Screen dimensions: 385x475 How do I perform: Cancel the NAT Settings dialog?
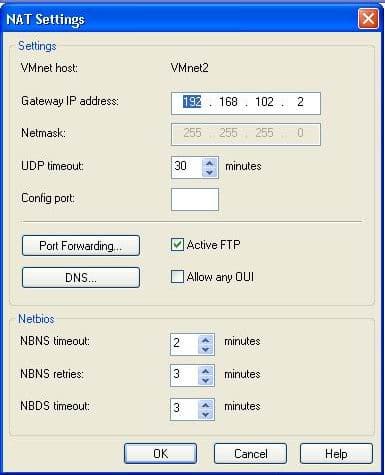click(x=250, y=453)
